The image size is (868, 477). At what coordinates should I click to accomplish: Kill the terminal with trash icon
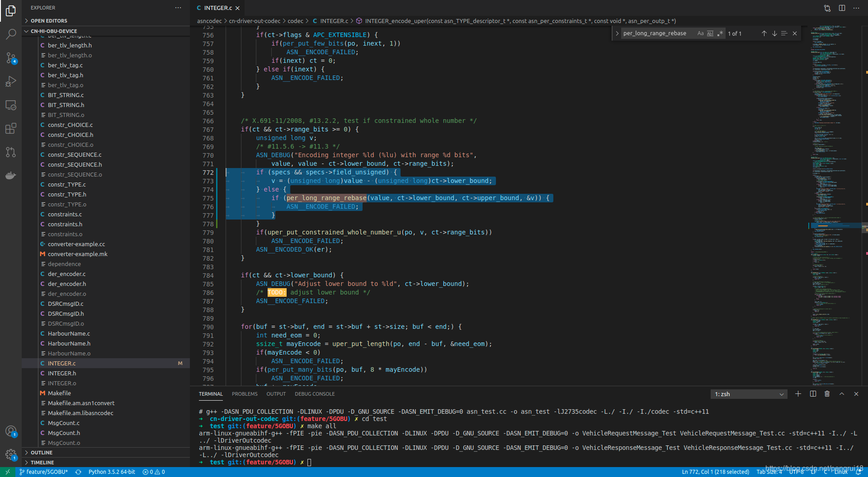827,394
